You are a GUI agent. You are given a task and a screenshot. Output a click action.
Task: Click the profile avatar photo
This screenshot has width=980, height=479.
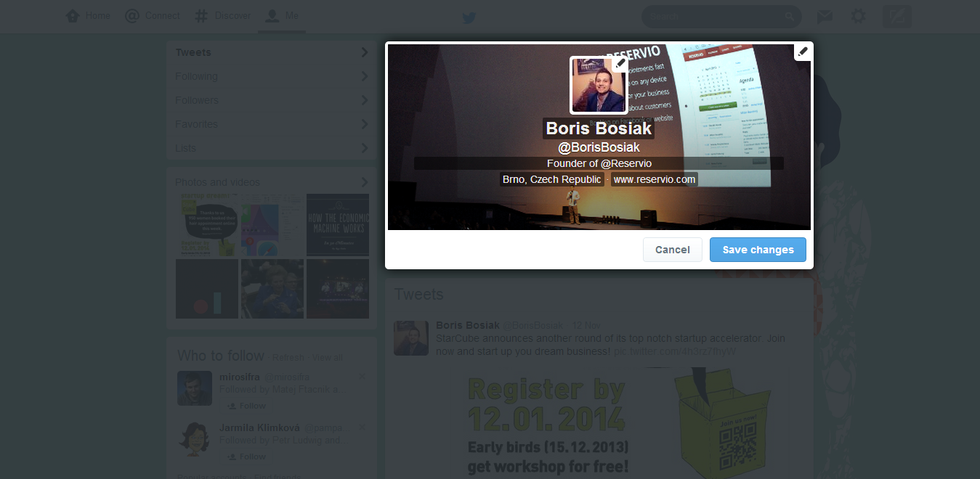tap(599, 86)
